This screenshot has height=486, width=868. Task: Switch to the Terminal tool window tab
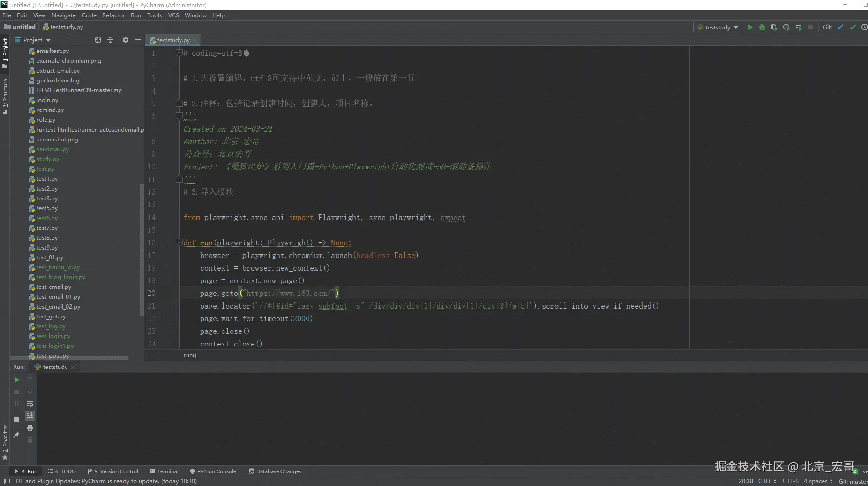pos(164,471)
